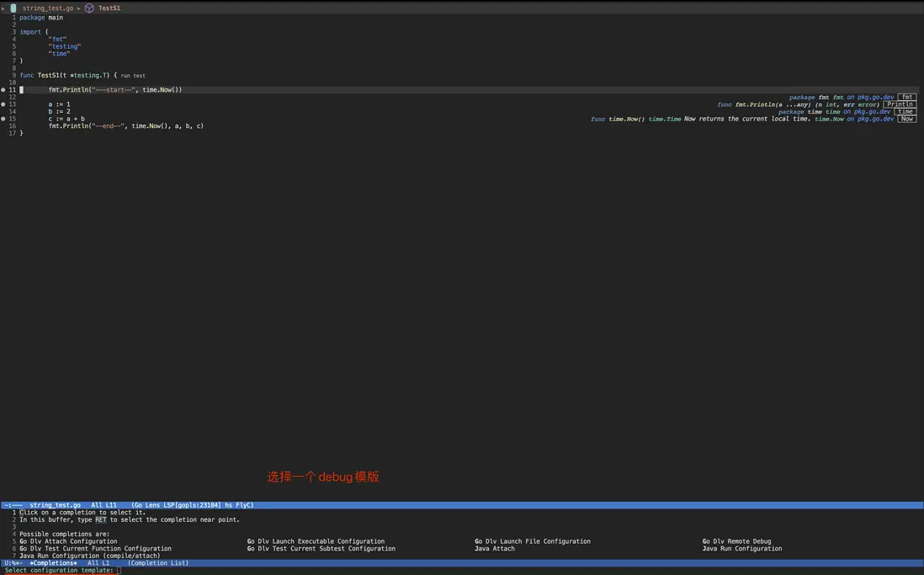The height and width of the screenshot is (575, 924).
Task: Click the FlyC indicator in the mode line
Action: click(x=243, y=505)
